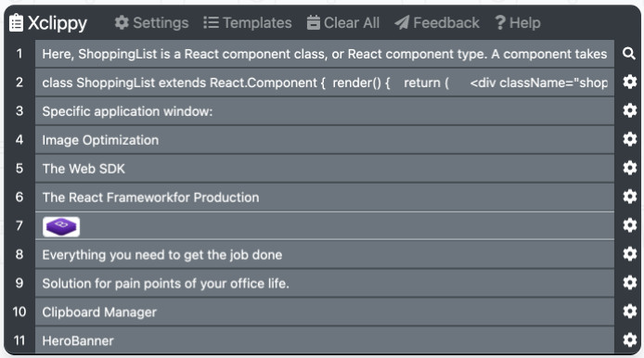The height and width of the screenshot is (358, 644).
Task: Open gear options for the ShoppingList class clip
Action: pyautogui.click(x=630, y=83)
